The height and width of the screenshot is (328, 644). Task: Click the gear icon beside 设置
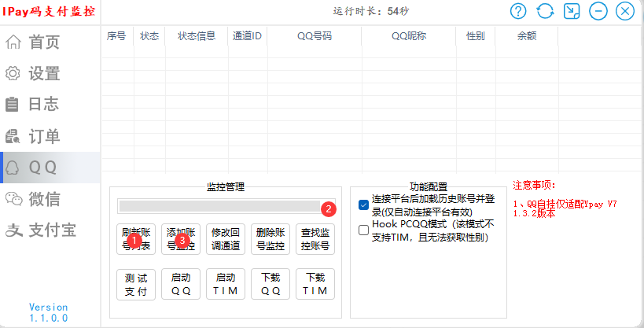coord(13,73)
